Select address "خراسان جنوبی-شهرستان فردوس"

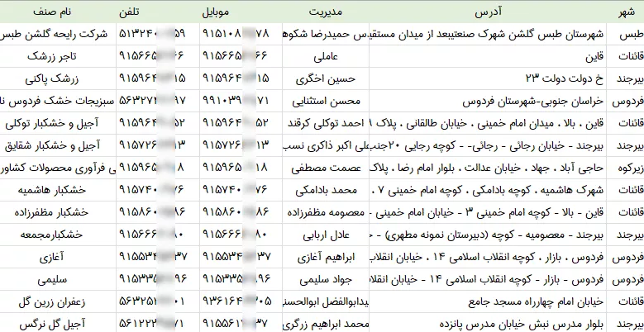coord(533,102)
